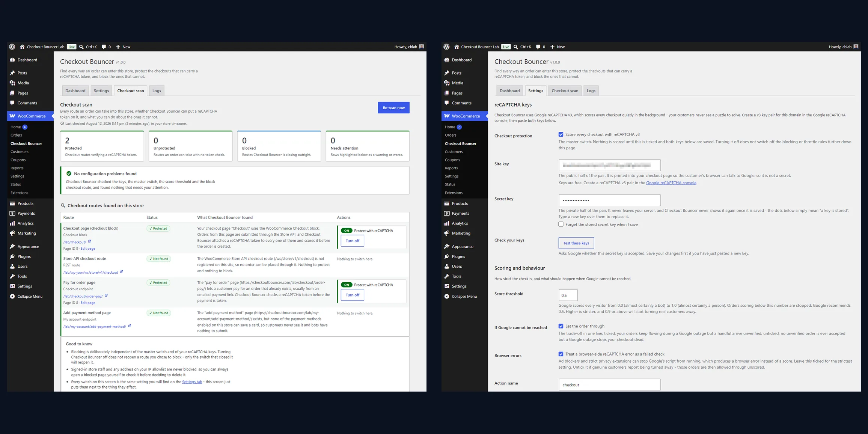
Task: Open Pages icon in right sidebar
Action: click(x=447, y=93)
